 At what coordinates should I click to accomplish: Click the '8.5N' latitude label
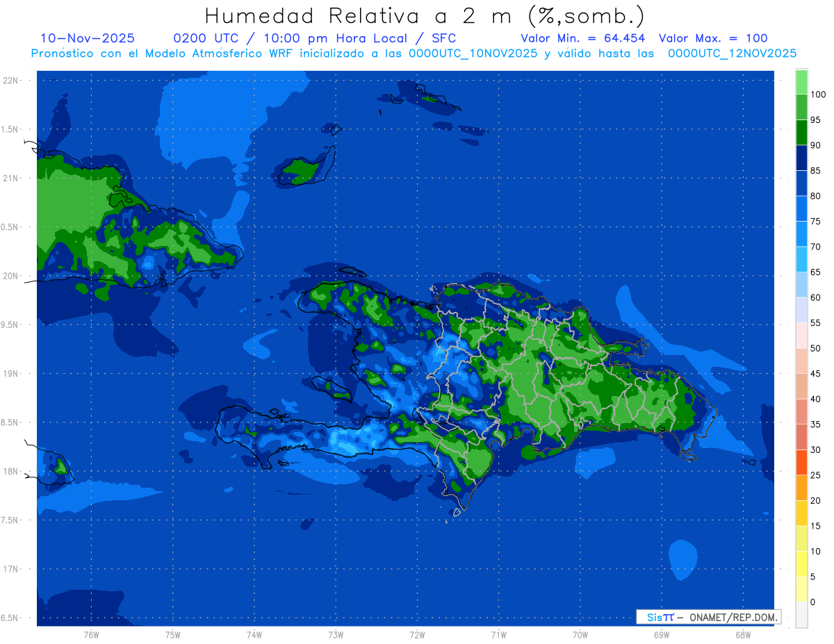[x=10, y=422]
